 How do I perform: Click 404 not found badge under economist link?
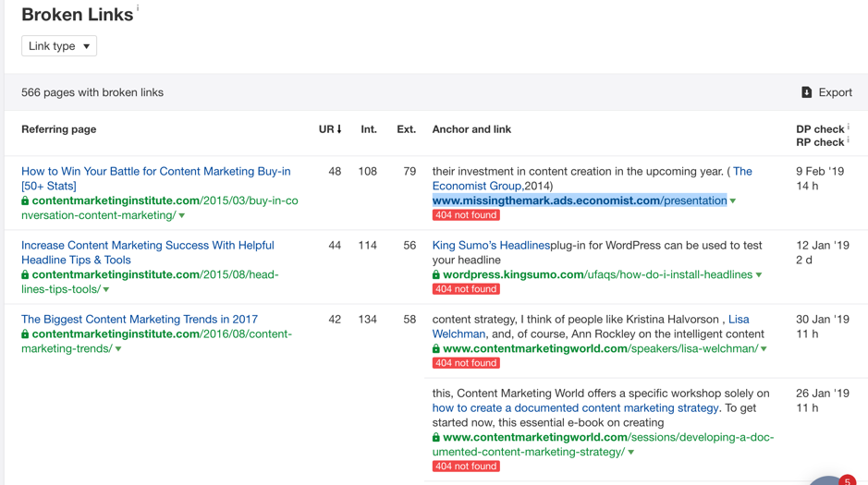[x=466, y=215]
